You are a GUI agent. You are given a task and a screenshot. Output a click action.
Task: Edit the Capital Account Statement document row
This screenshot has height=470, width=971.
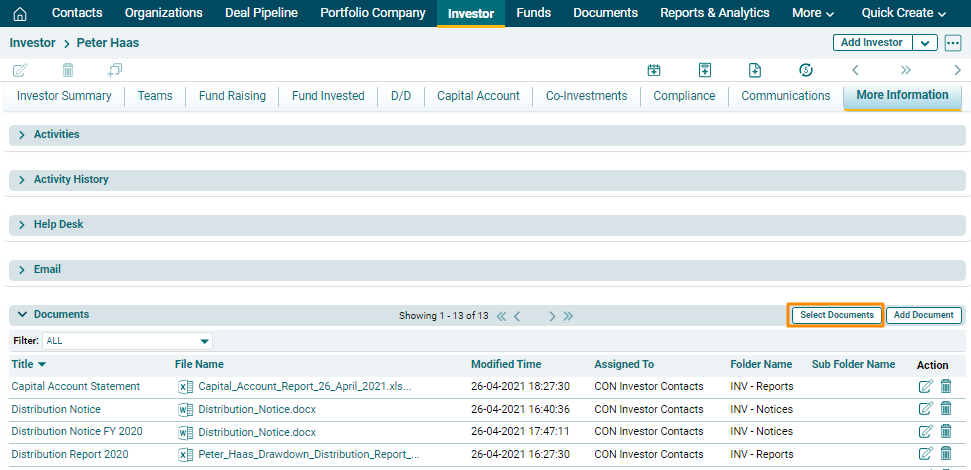[x=925, y=387]
